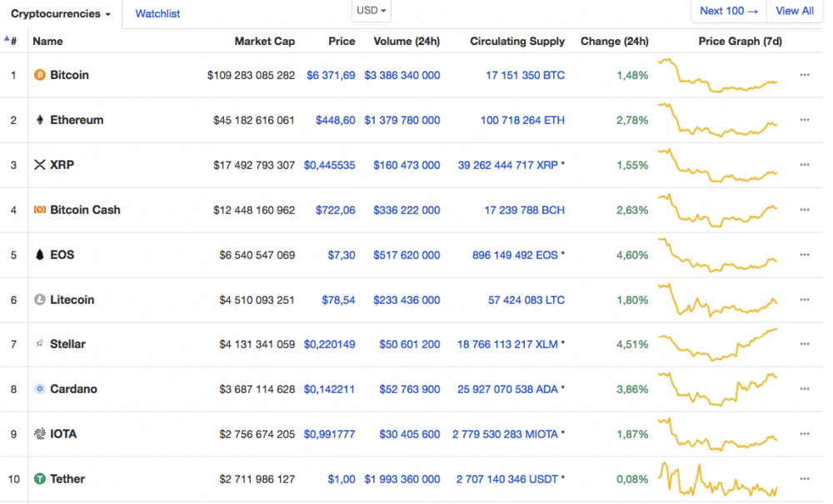The image size is (833, 504).
Task: Click EOS volume $517 620 000
Action: tap(407, 255)
